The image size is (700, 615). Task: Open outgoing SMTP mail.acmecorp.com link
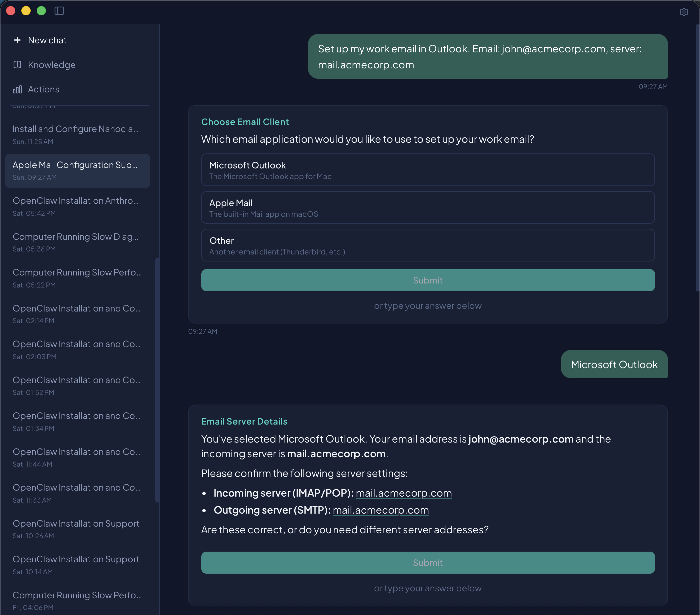380,510
